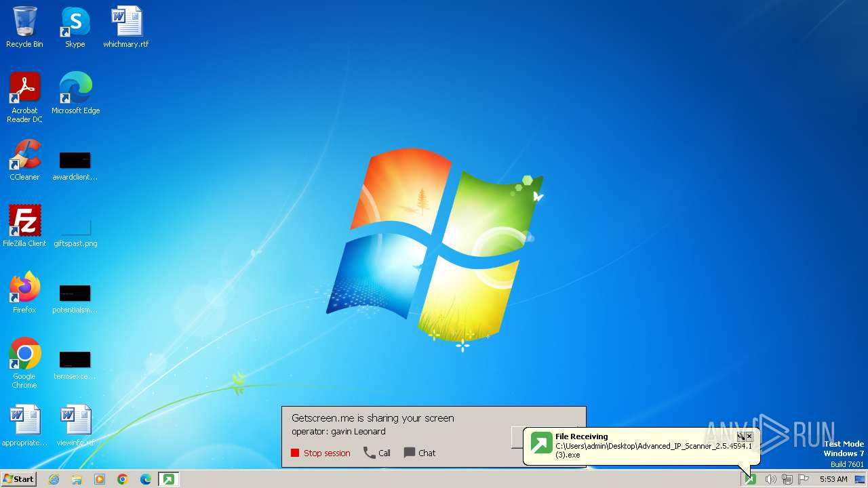Click the Getscreen icon in File Receiving balloon
868x488 pixels.
click(x=541, y=443)
